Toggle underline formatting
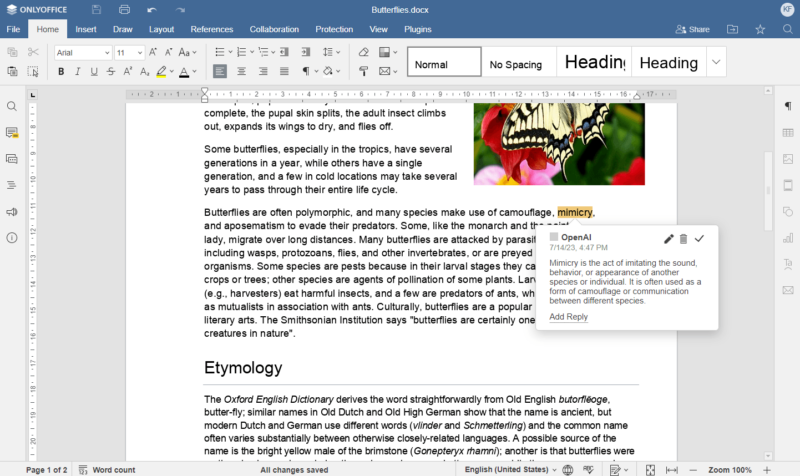 [94, 72]
